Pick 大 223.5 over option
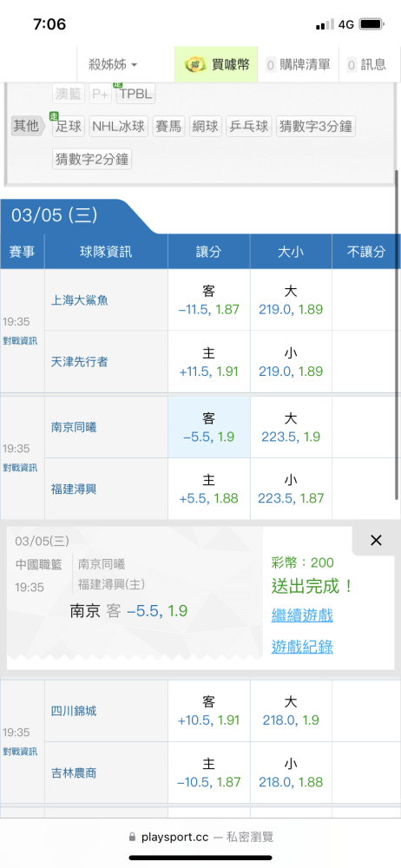The width and height of the screenshot is (401, 868). [291, 427]
